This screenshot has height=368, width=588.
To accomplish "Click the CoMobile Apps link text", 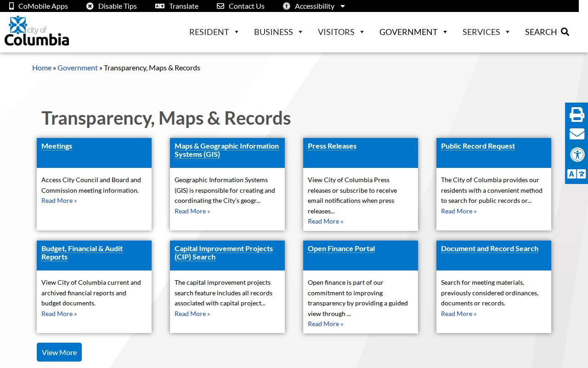I will point(43,6).
